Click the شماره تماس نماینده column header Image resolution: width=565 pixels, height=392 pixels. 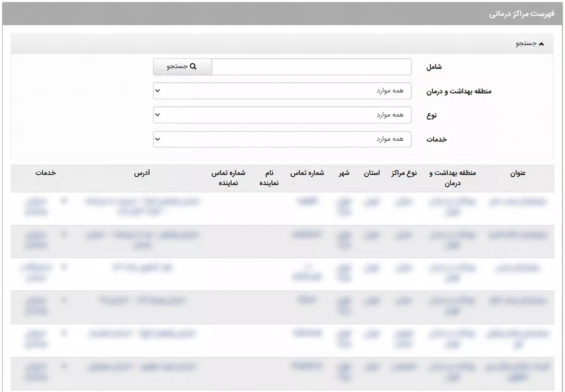click(228, 178)
